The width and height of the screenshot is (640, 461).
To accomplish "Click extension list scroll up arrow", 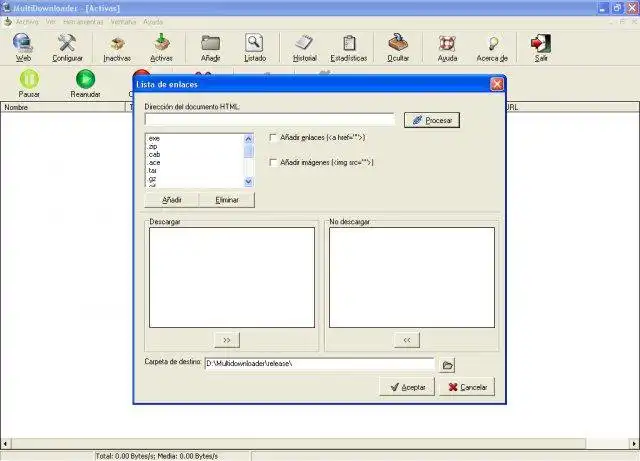I will click(249, 139).
